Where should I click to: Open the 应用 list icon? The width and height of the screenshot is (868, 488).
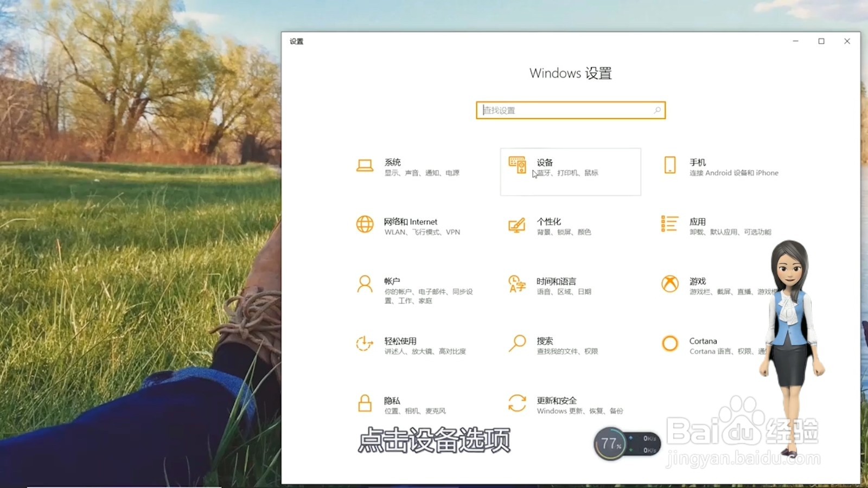click(669, 224)
